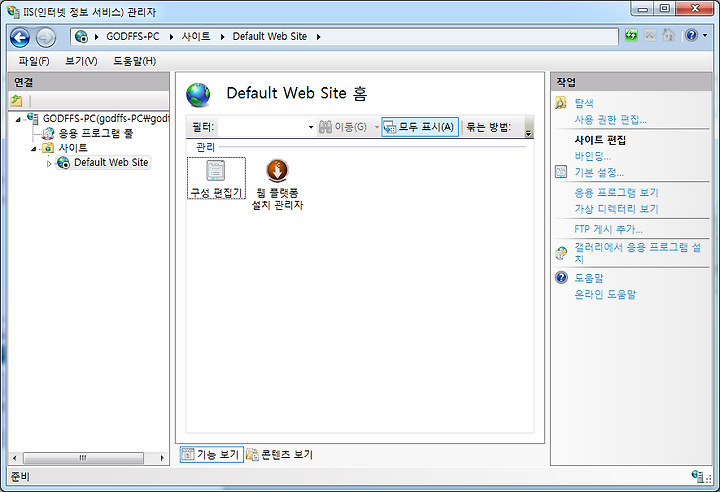720x492 pixels.
Task: Click the tree horizontal scrollbar thumb
Action: (83, 458)
